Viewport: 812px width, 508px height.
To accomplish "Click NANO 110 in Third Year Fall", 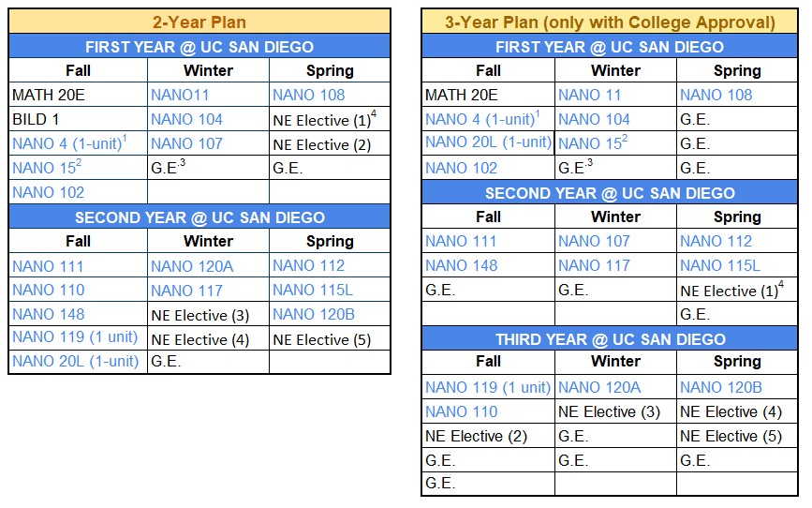I will (462, 411).
